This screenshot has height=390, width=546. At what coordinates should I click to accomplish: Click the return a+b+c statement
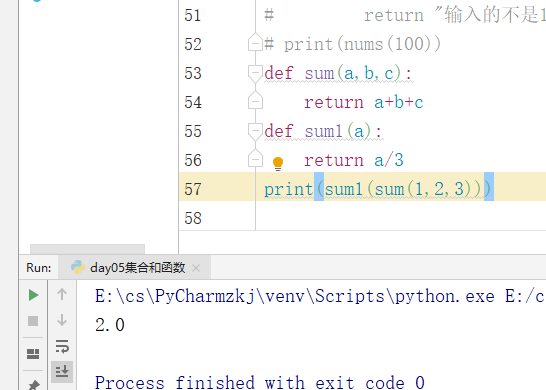click(364, 102)
